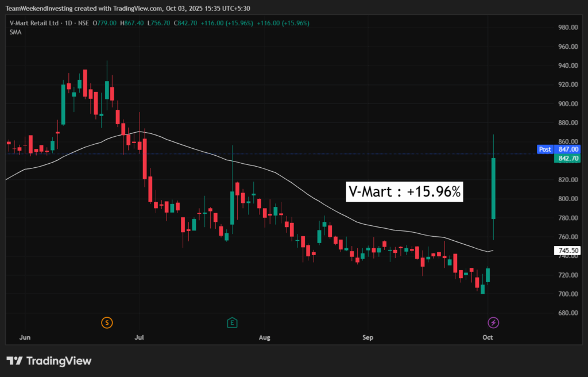
Task: Click the 680.00 label on price axis
Action: click(567, 313)
